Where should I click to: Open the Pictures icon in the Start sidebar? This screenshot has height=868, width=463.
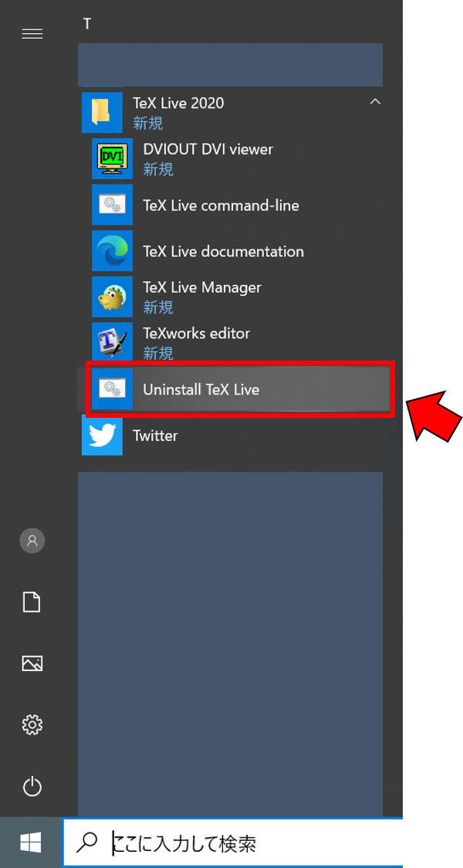tap(32, 663)
